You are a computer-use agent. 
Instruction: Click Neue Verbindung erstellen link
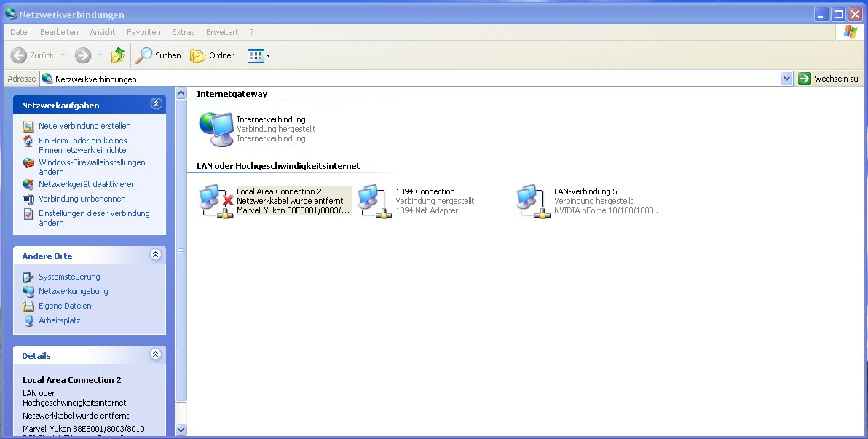point(84,126)
